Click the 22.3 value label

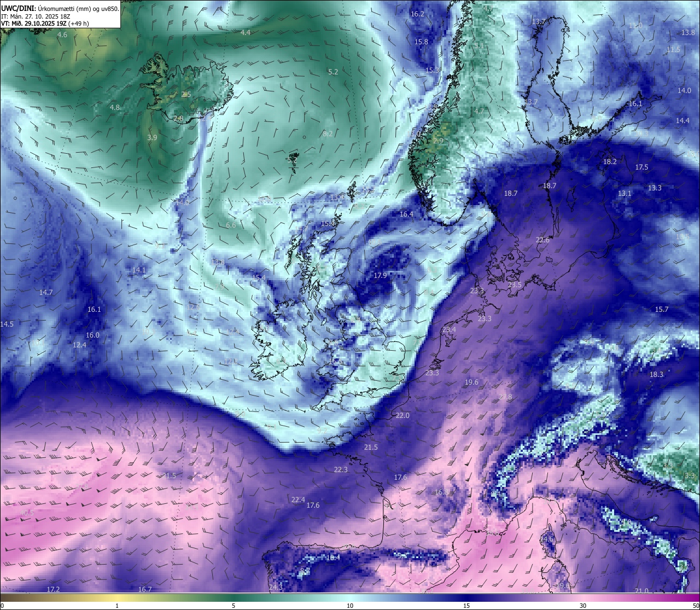click(x=341, y=470)
